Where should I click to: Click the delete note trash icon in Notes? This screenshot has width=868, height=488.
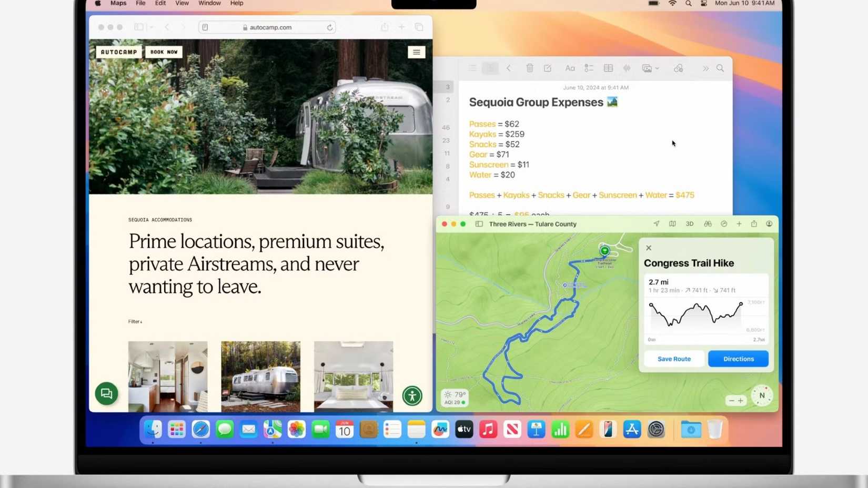pyautogui.click(x=530, y=68)
